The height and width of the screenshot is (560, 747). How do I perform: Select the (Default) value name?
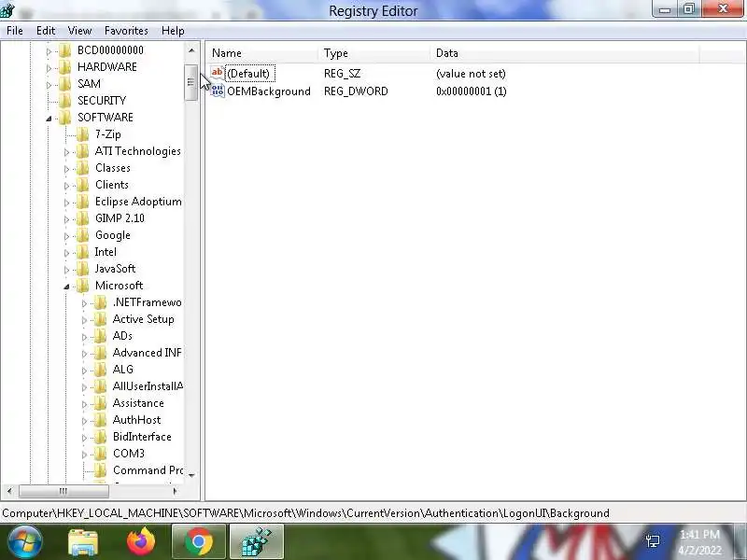click(x=248, y=74)
